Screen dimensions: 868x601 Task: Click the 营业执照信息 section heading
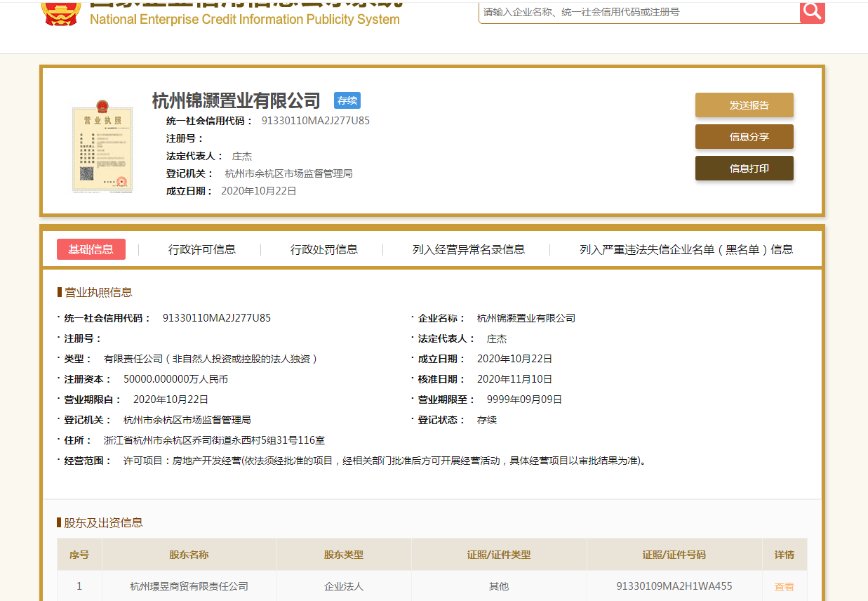pyautogui.click(x=98, y=293)
